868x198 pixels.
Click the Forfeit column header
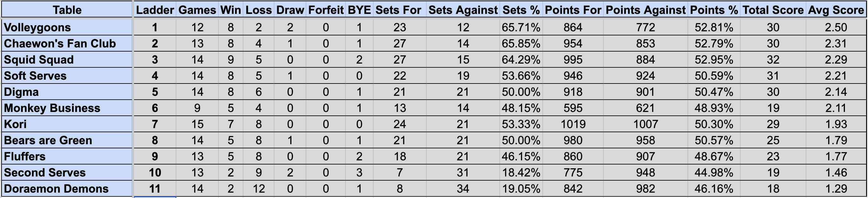coord(326,10)
